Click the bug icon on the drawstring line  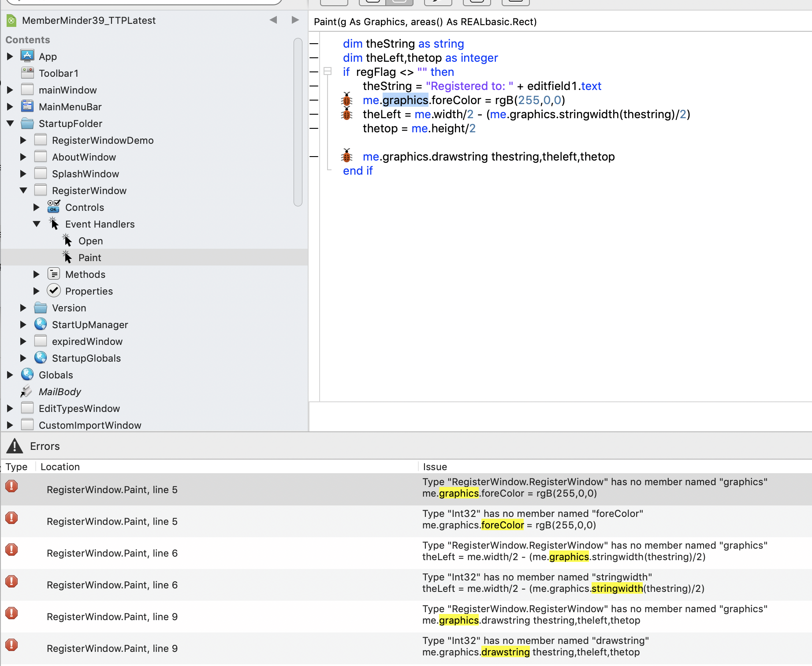pyautogui.click(x=347, y=156)
